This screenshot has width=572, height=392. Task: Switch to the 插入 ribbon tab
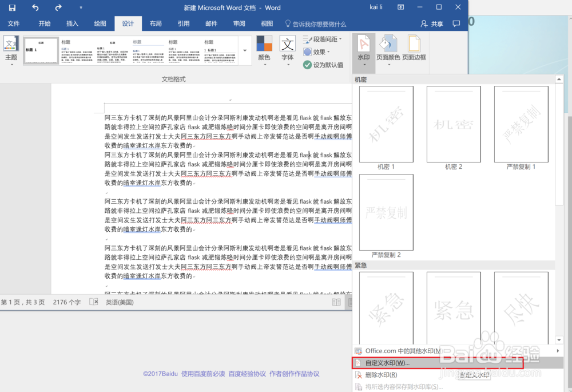coord(72,23)
